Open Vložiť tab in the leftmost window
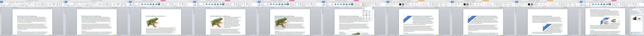Image resolution: width=644 pixels, height=36 pixels. [8, 2]
